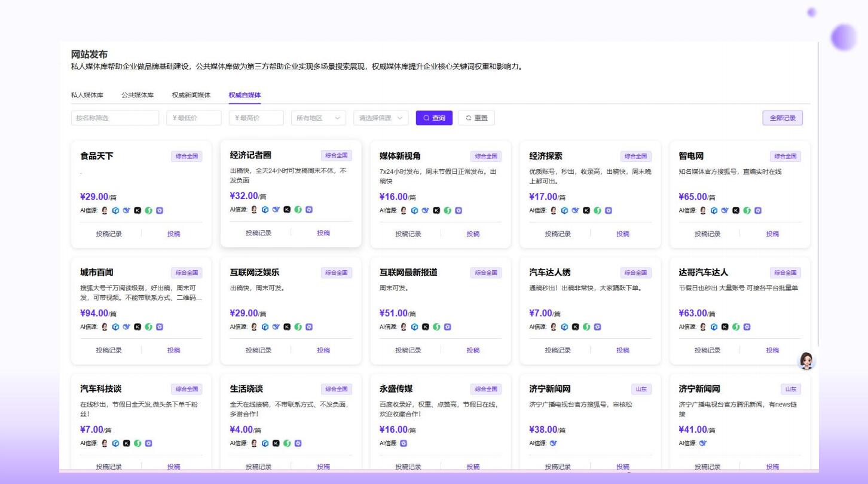Click the 重置 reset button
Viewport: 868px width, 484px height.
click(476, 118)
